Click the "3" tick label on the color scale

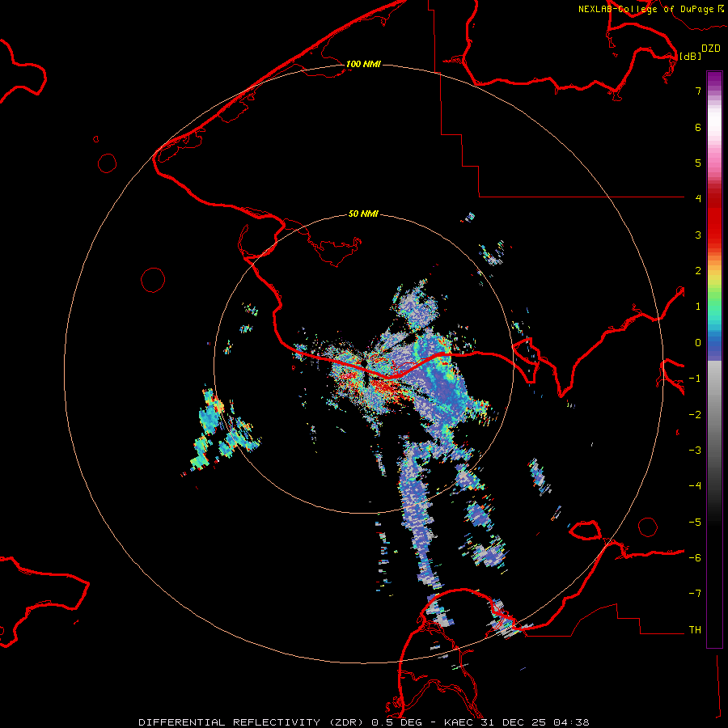click(698, 235)
